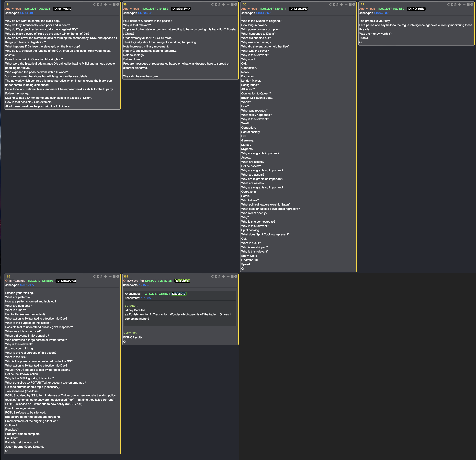
Task: Click the image document icon on post 165
Action: 101,276
